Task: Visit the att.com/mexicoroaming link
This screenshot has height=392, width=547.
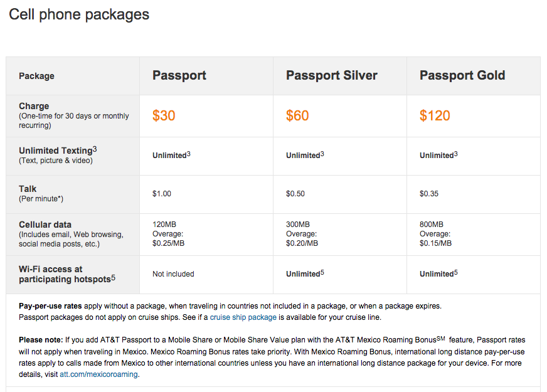Action: pos(98,374)
